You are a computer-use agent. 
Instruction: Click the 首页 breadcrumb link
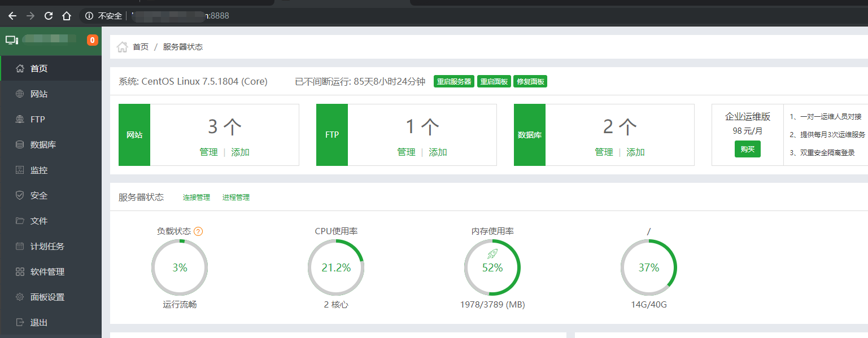click(141, 47)
